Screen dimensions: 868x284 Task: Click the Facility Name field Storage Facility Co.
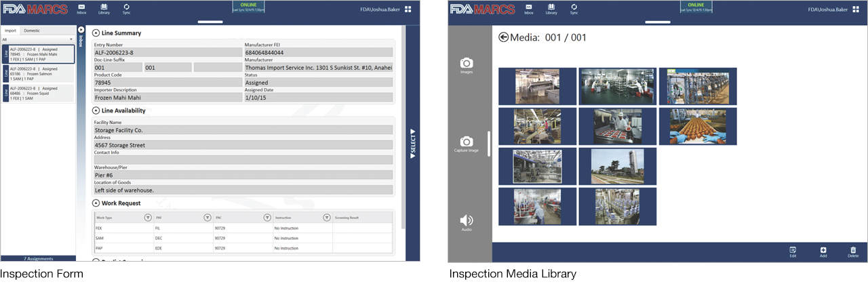click(x=243, y=130)
